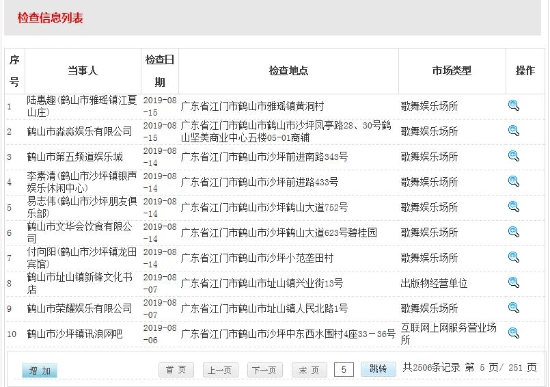The width and height of the screenshot is (550, 387).
Task: Click the 当事人 column header
Action: pyautogui.click(x=83, y=71)
